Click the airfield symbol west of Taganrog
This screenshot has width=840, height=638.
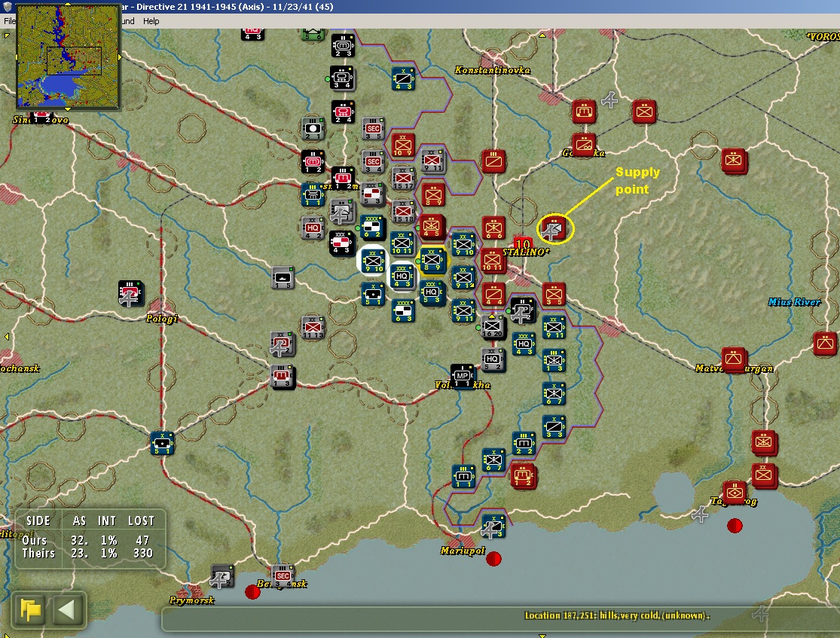pos(700,514)
